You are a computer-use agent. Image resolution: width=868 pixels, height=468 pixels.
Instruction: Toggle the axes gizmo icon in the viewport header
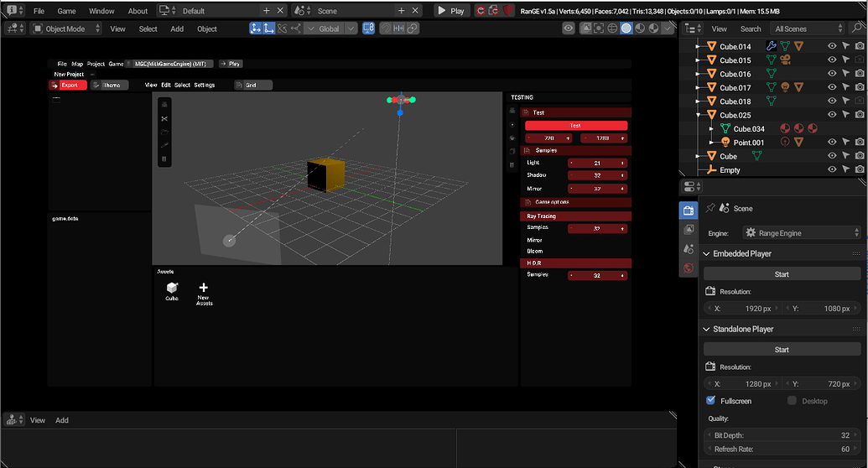(268, 29)
